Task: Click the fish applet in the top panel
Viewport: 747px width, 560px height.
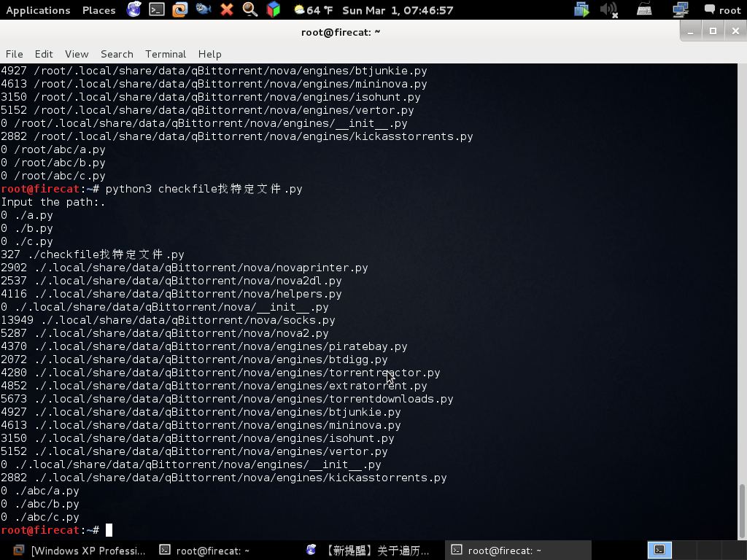Action: click(x=203, y=9)
